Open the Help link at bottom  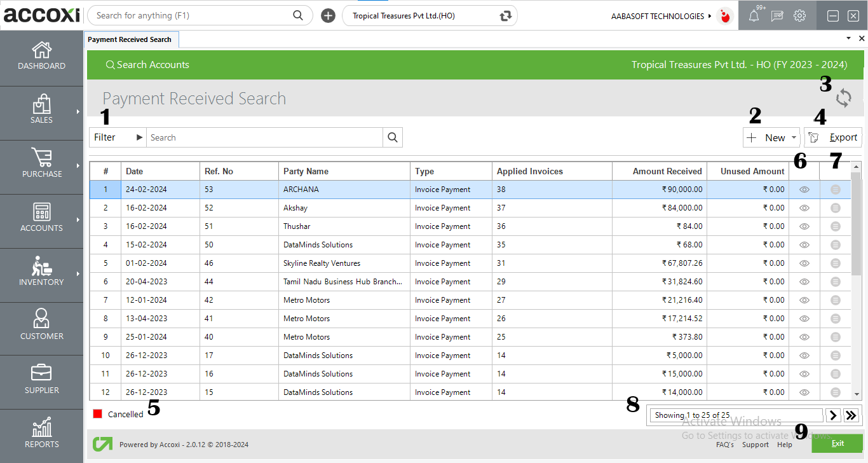tap(785, 445)
